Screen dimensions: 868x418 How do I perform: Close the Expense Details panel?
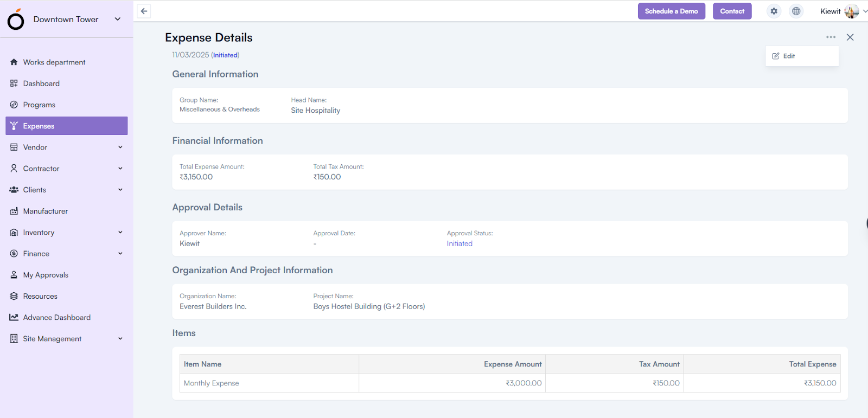(x=850, y=37)
